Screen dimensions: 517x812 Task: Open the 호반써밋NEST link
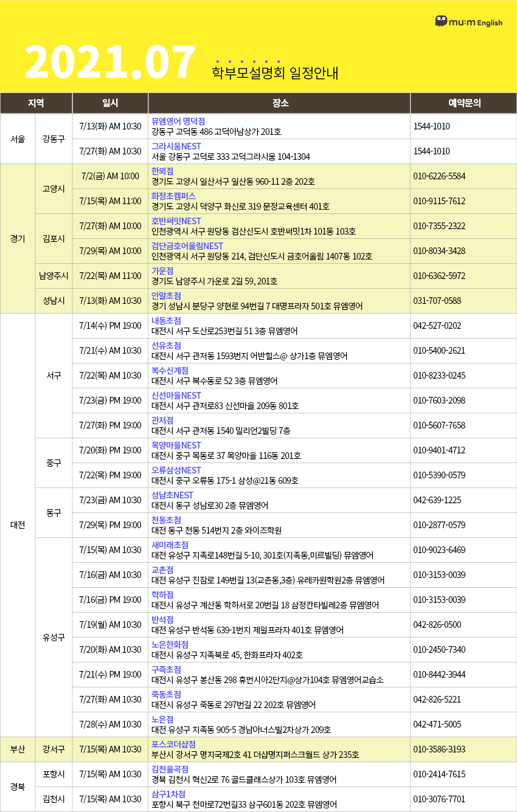tap(176, 221)
